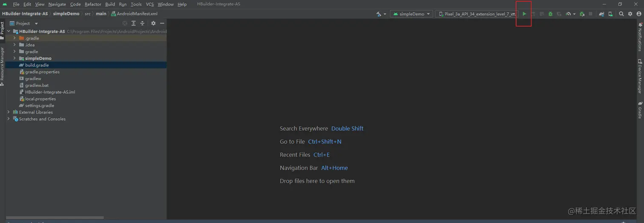Open the View menu
The image size is (644, 223).
point(40,4)
